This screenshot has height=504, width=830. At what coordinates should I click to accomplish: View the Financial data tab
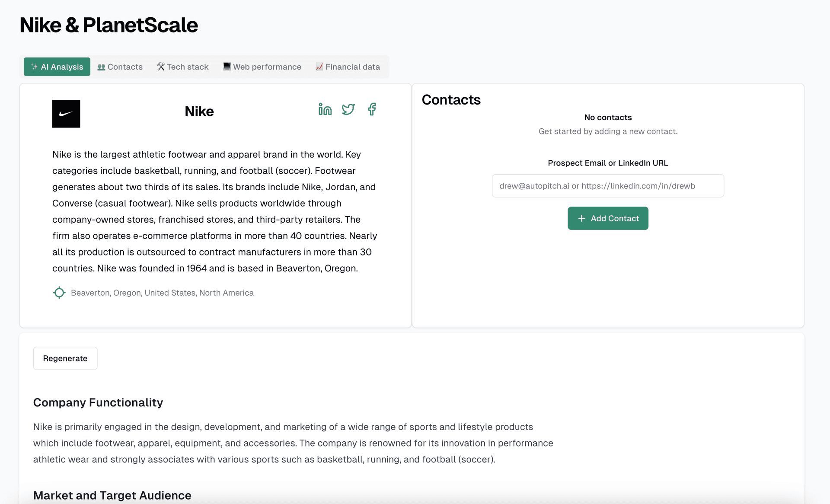tap(348, 67)
